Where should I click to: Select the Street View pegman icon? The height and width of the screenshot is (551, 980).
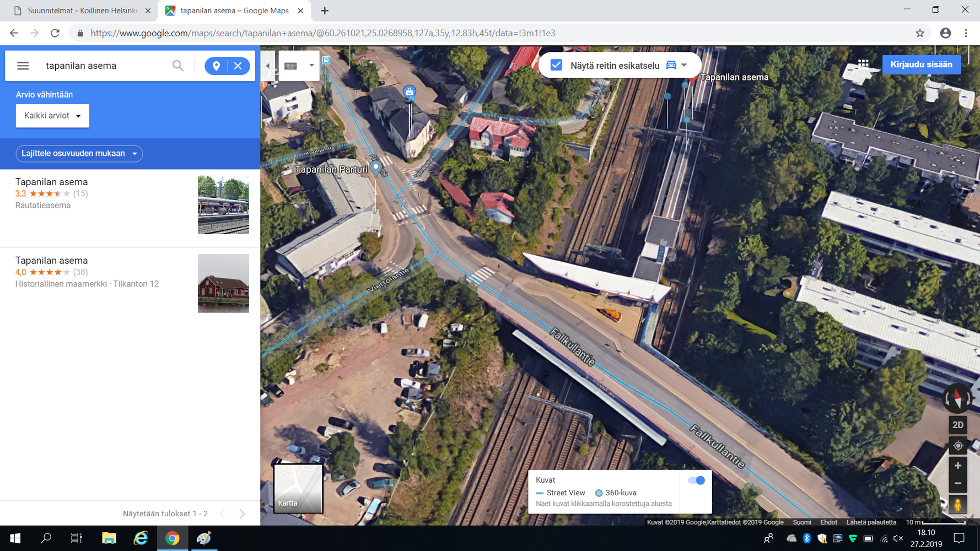(957, 504)
